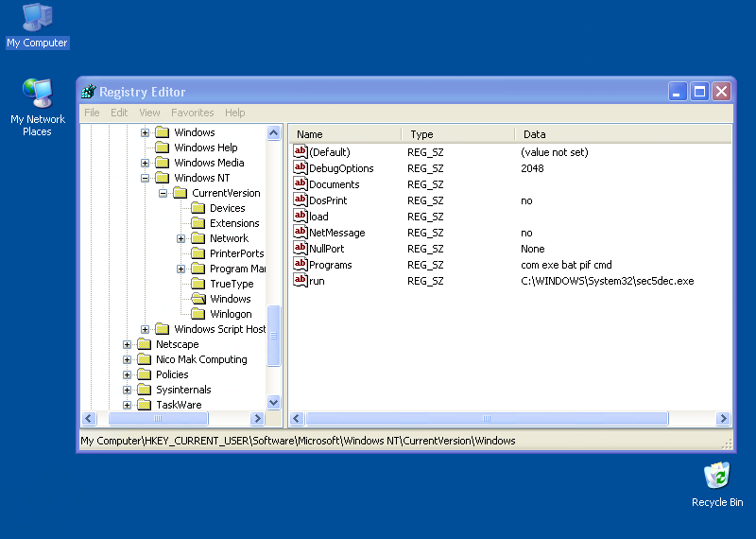Image resolution: width=756 pixels, height=539 pixels.
Task: Expand the Nico Mak Computing key
Action: tap(127, 359)
